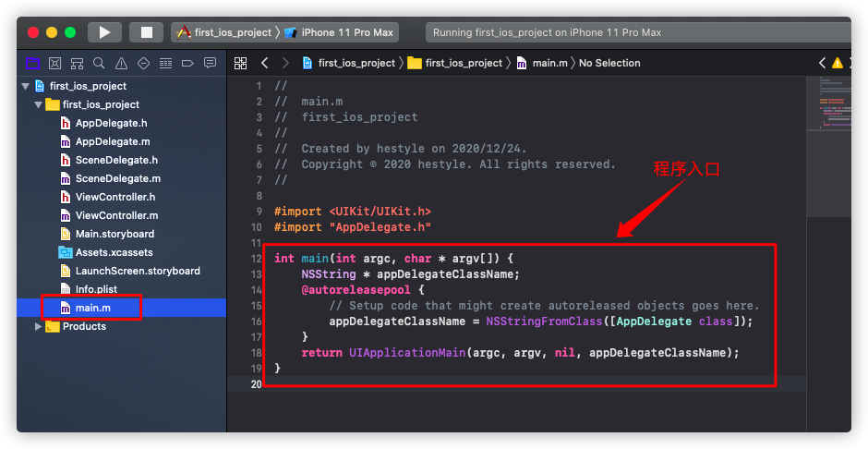The height and width of the screenshot is (449, 868).
Task: Jump to previous issue arrow
Action: coord(822,63)
